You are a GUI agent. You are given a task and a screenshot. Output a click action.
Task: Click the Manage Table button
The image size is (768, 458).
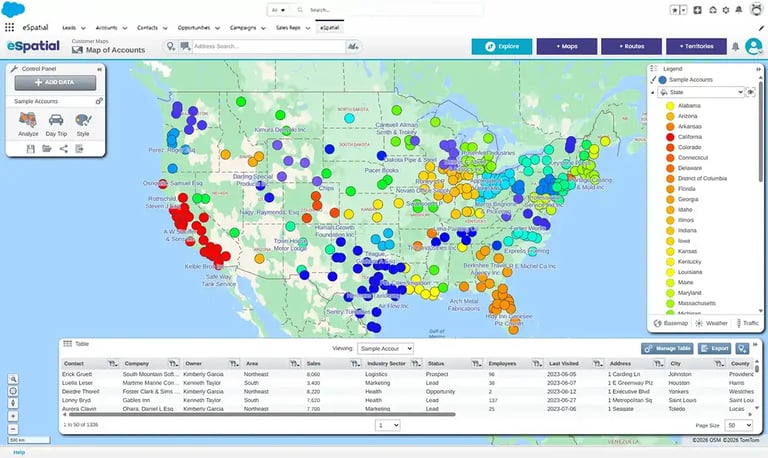pos(667,348)
